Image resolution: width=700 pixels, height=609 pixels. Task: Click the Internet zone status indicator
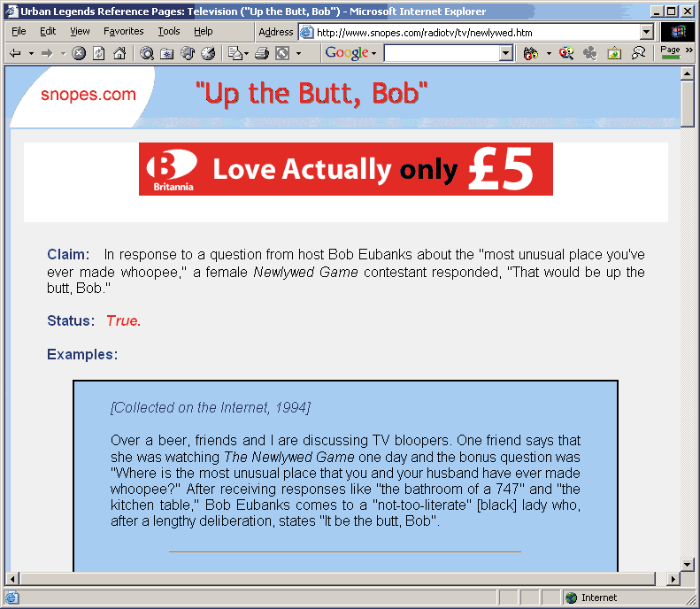pos(591,597)
